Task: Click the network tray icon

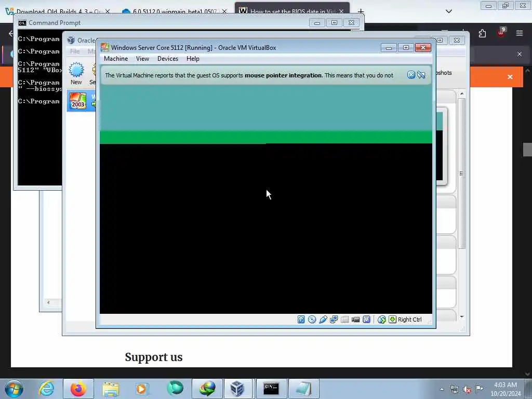Action: click(x=454, y=390)
